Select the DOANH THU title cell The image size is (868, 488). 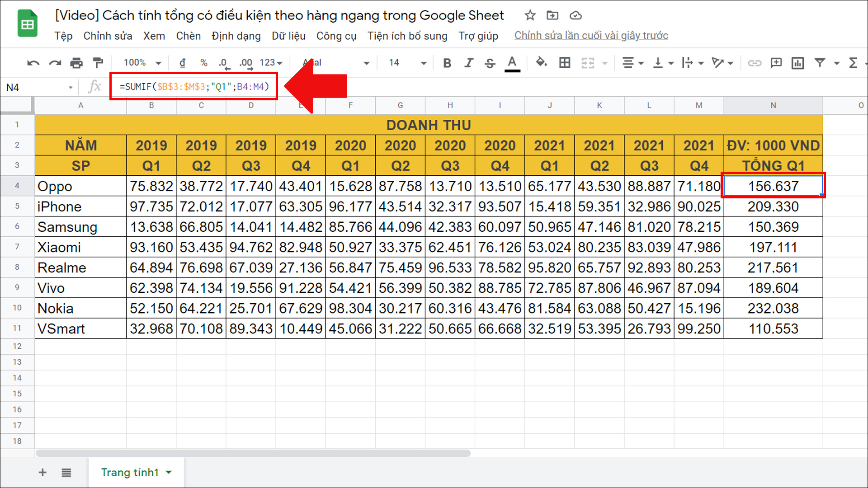[429, 125]
